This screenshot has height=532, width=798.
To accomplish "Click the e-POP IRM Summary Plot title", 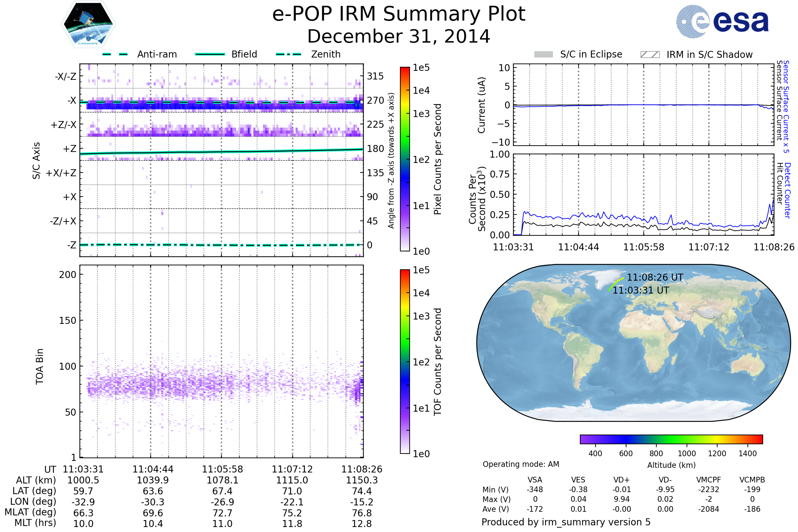I will 399,14.
